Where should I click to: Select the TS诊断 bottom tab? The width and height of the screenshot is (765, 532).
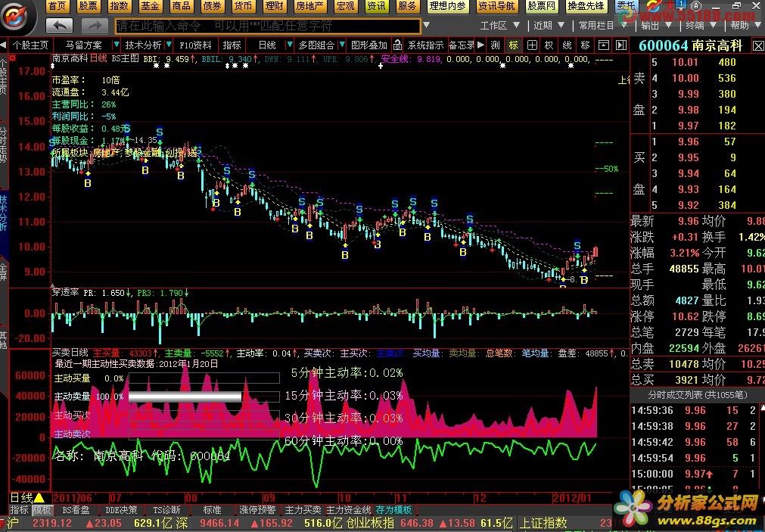click(x=166, y=509)
